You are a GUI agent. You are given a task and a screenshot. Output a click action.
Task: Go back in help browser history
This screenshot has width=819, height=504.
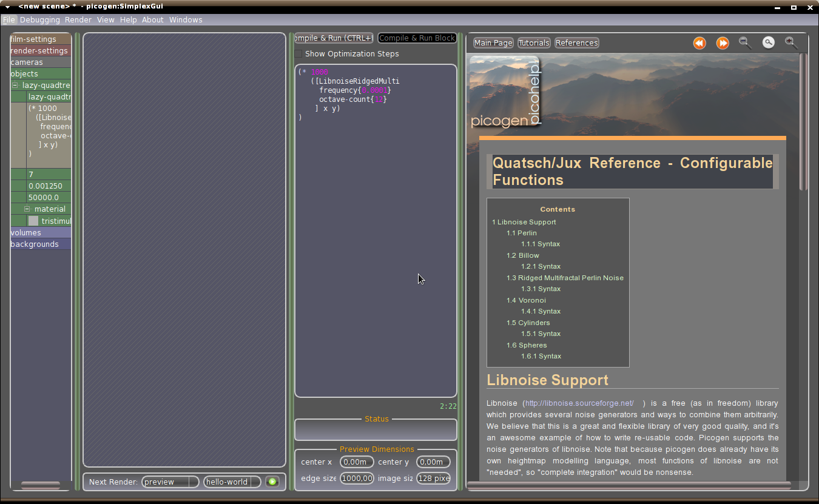tap(699, 43)
